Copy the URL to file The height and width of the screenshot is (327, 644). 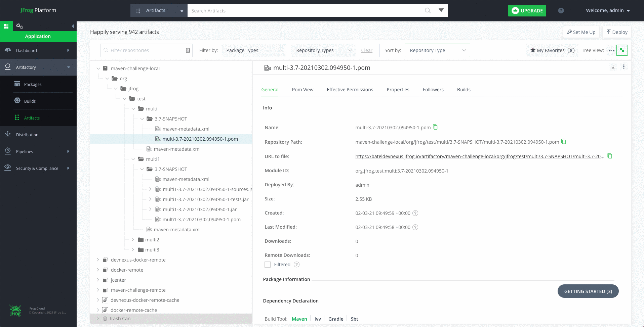(610, 156)
